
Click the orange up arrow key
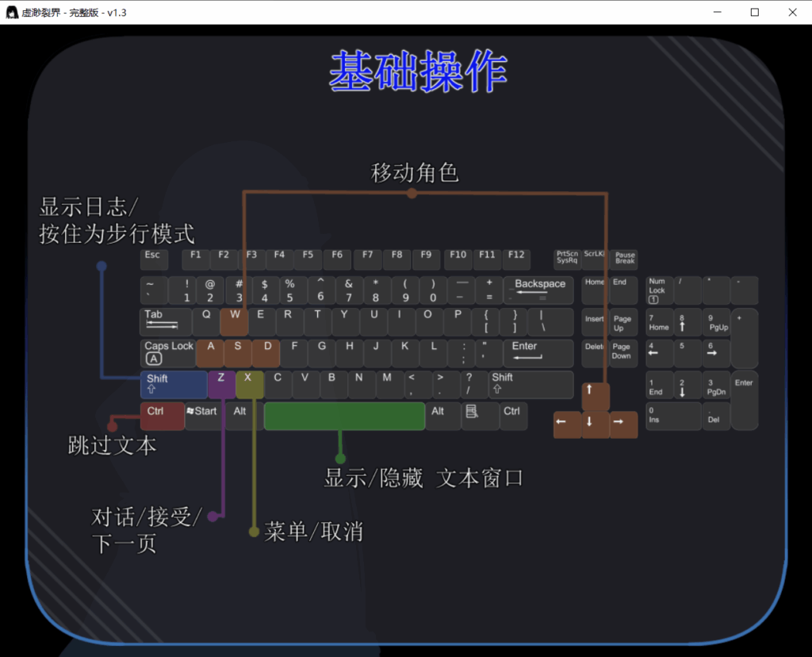596,397
